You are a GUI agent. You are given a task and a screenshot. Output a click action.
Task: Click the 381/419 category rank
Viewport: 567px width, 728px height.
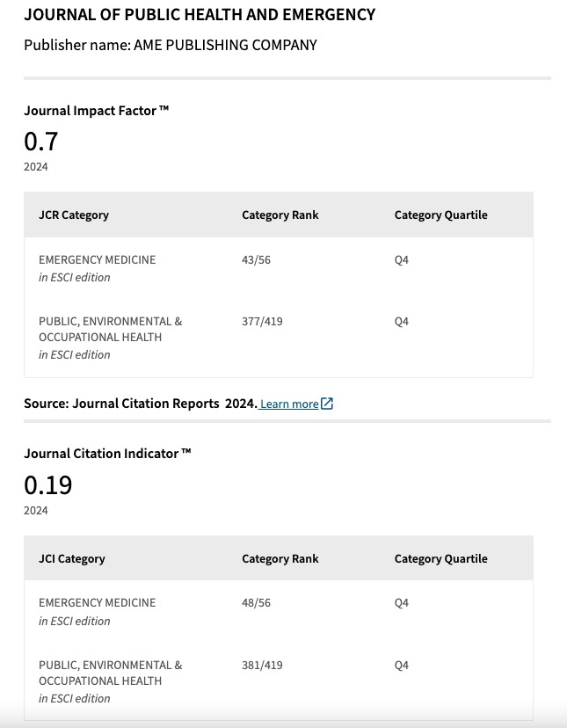point(262,666)
